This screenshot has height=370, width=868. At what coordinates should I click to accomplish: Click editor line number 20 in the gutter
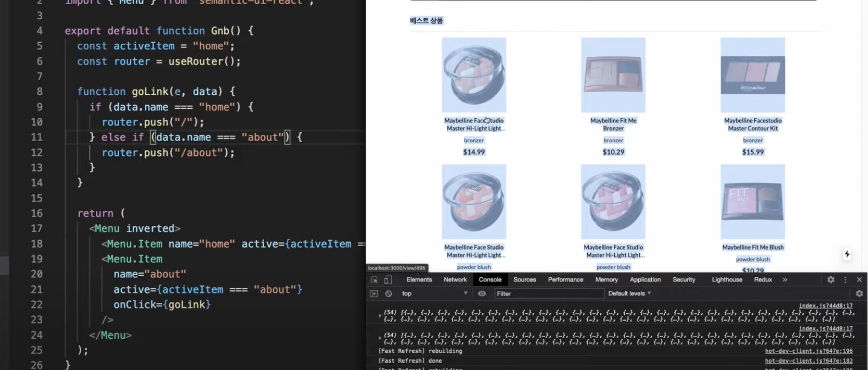(x=36, y=274)
